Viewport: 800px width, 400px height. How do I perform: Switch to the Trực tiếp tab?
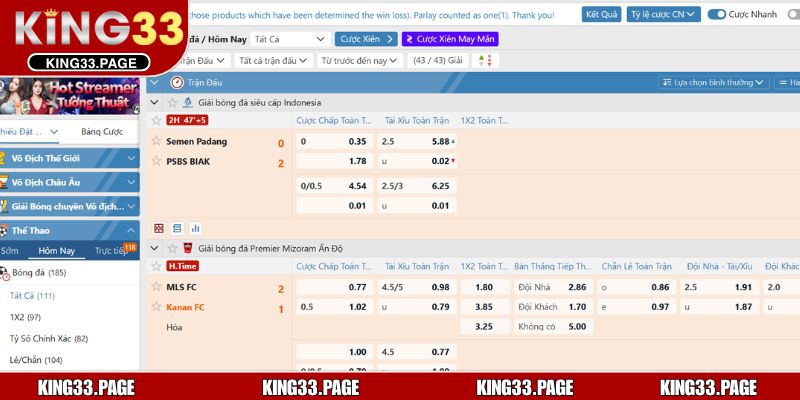pos(111,251)
